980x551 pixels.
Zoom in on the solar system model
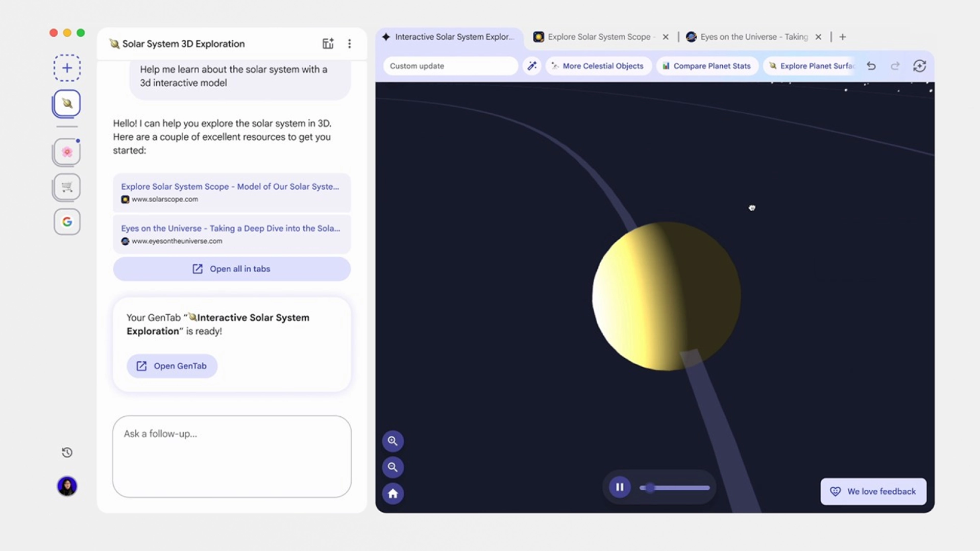pos(393,441)
